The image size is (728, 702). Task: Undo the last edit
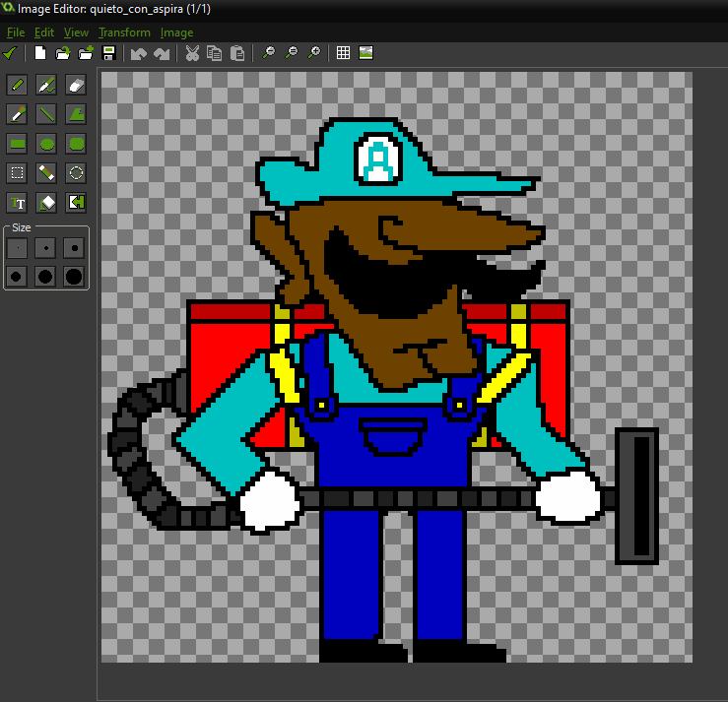click(x=138, y=54)
